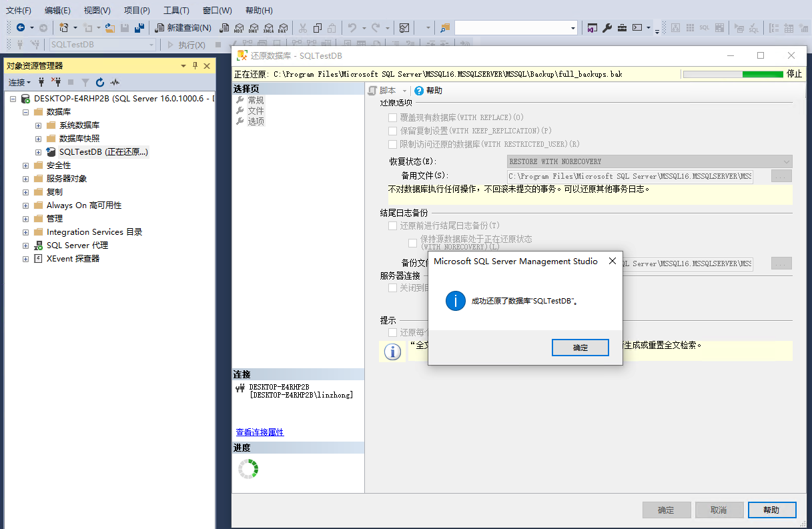Click 确定 in the success message box
Image resolution: width=812 pixels, height=529 pixels.
tap(580, 348)
